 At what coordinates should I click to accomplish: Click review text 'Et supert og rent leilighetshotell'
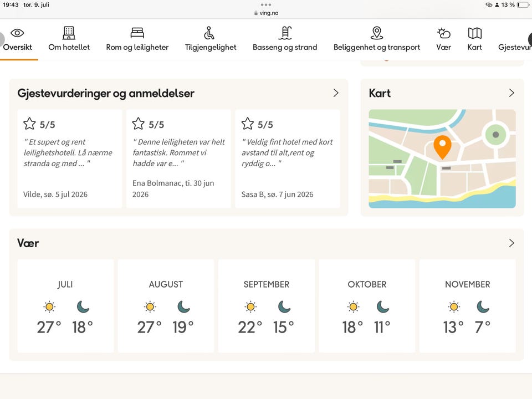(68, 153)
